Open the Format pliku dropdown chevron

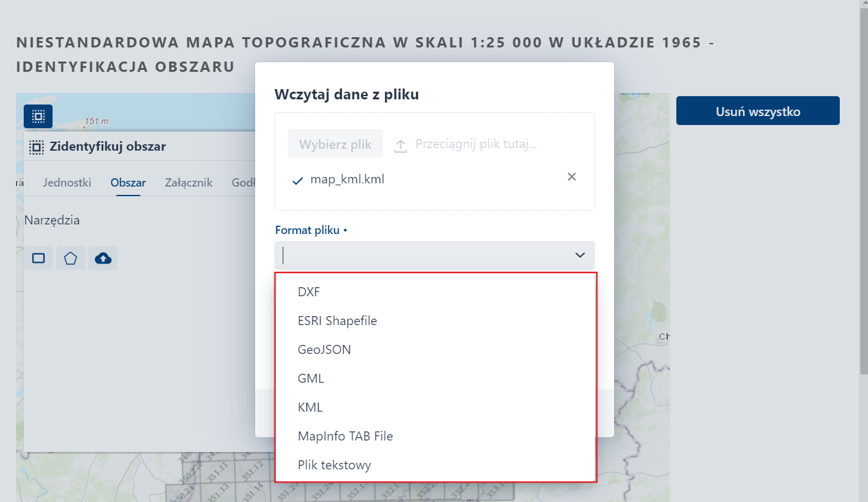tap(580, 255)
